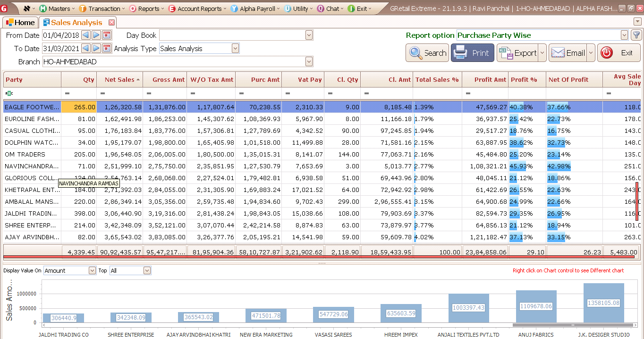The height and width of the screenshot is (339, 644).
Task: Click the splitter handle between grid and chart
Action: coord(322,263)
